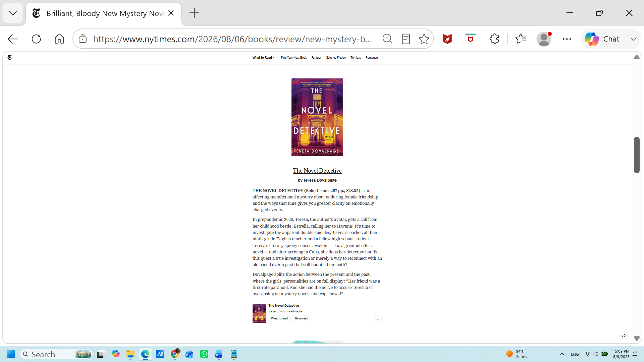Open the notifications bell icon

(x=635, y=354)
